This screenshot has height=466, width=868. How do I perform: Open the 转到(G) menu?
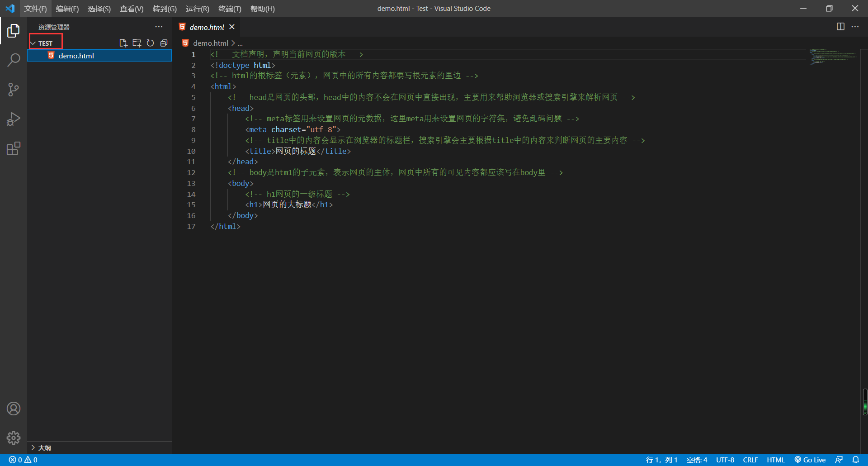[x=165, y=9]
